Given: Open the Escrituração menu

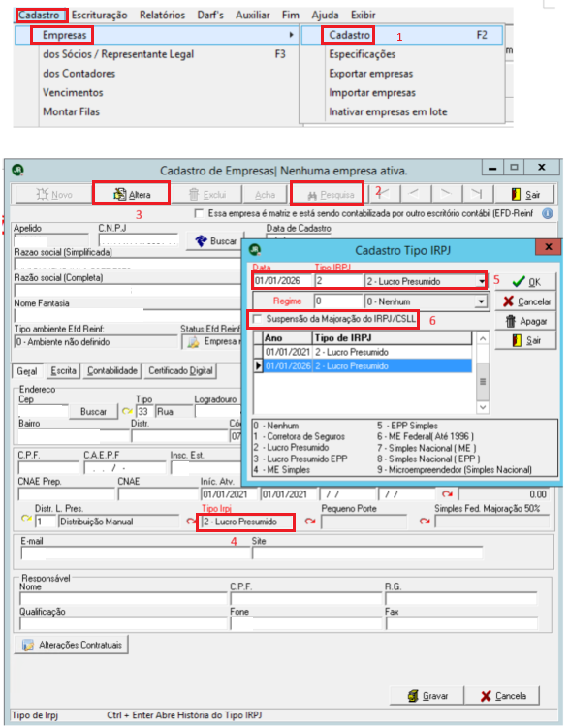Looking at the screenshot, I should 99,15.
